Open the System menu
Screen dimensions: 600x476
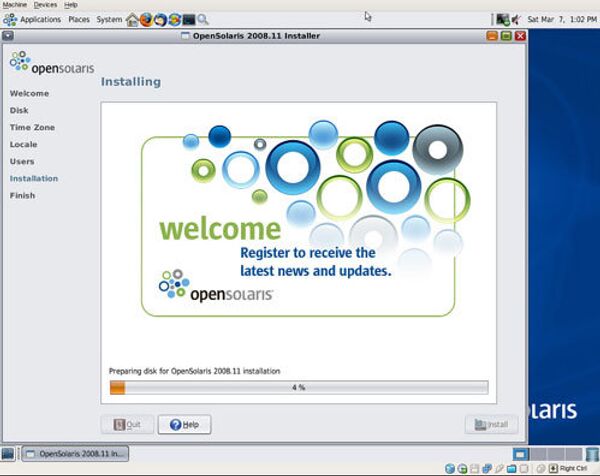pos(109,20)
